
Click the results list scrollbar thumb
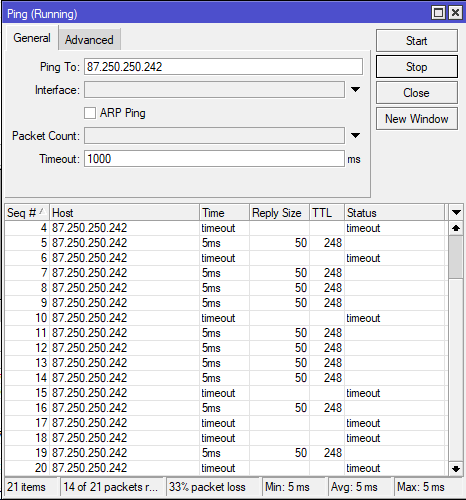456,257
